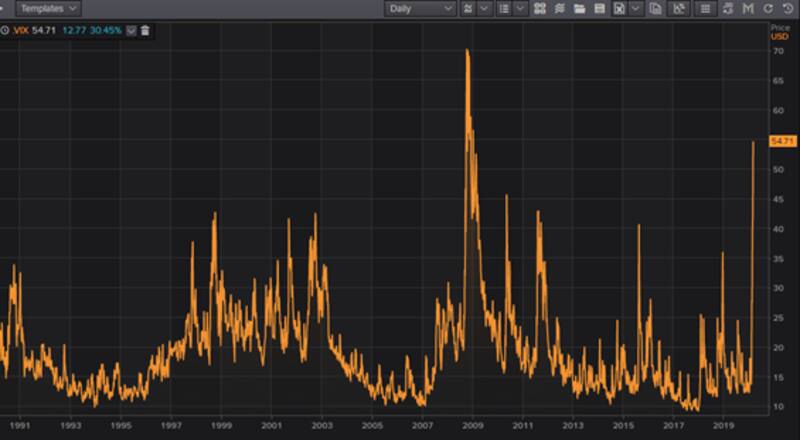Click the 54.71 current price tag
This screenshot has height=440, width=800.
(782, 143)
